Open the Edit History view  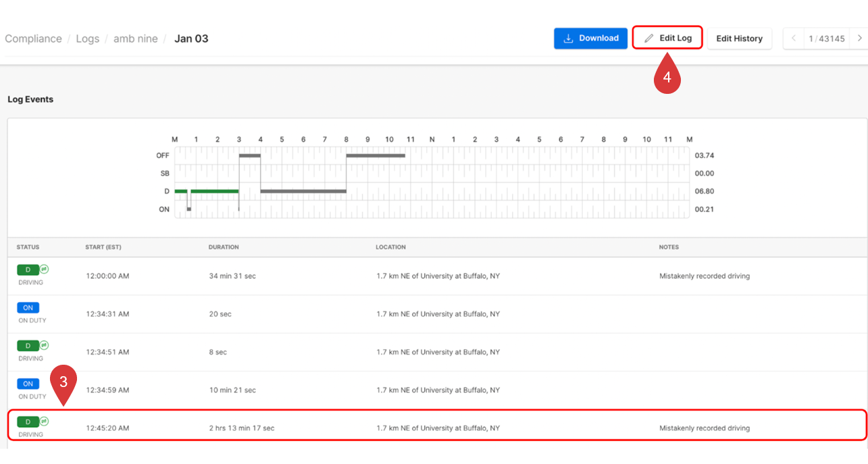pyautogui.click(x=739, y=38)
